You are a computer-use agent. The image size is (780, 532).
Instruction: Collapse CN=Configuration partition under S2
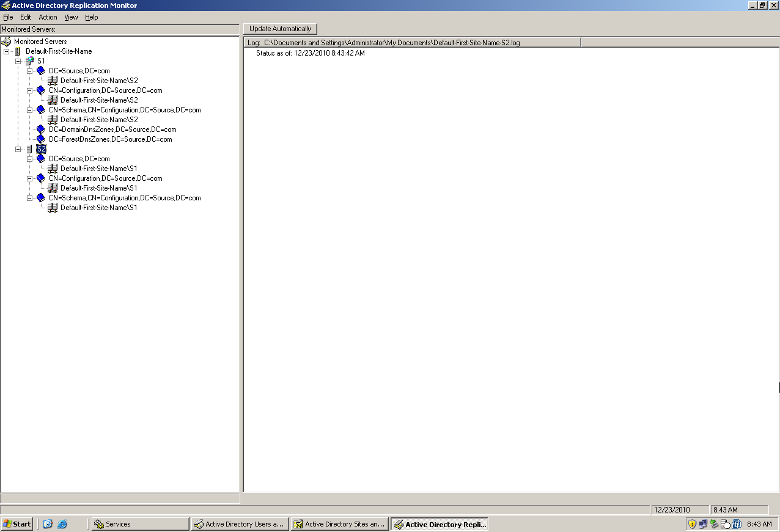pos(29,178)
